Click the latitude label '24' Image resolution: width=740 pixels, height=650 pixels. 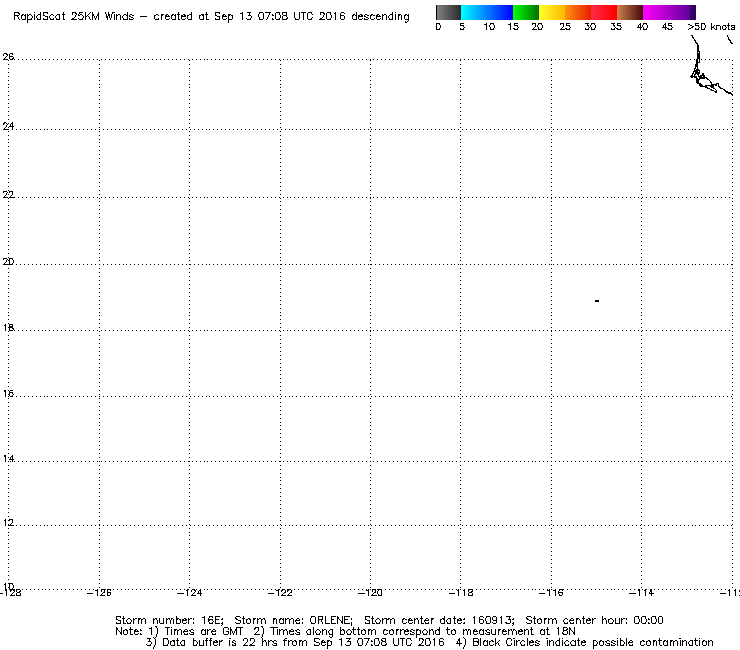(x=8, y=126)
